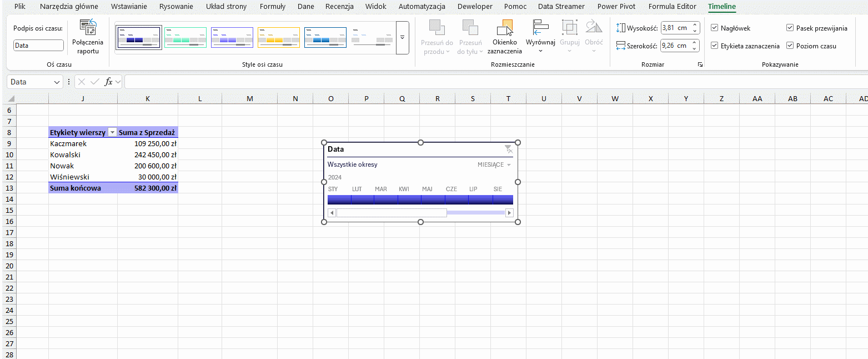Select the yellow timeline style
This screenshot has height=359, width=868.
279,37
